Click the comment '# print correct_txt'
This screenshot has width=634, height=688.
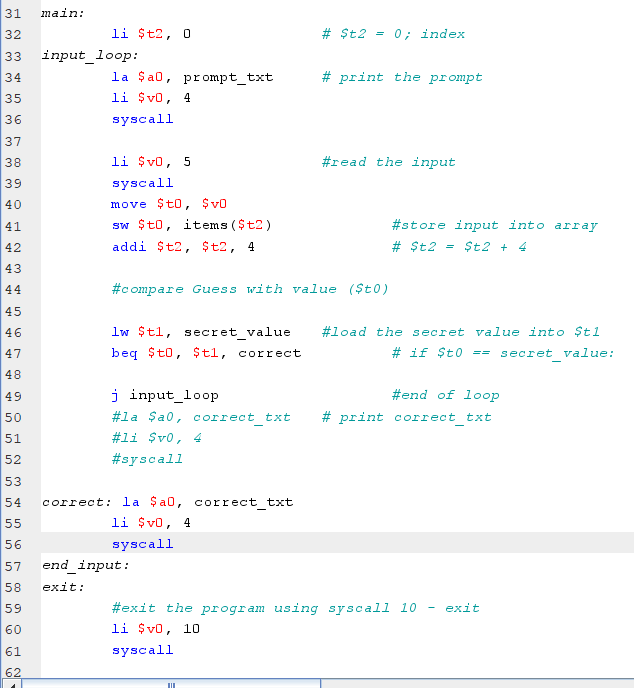[407, 417]
